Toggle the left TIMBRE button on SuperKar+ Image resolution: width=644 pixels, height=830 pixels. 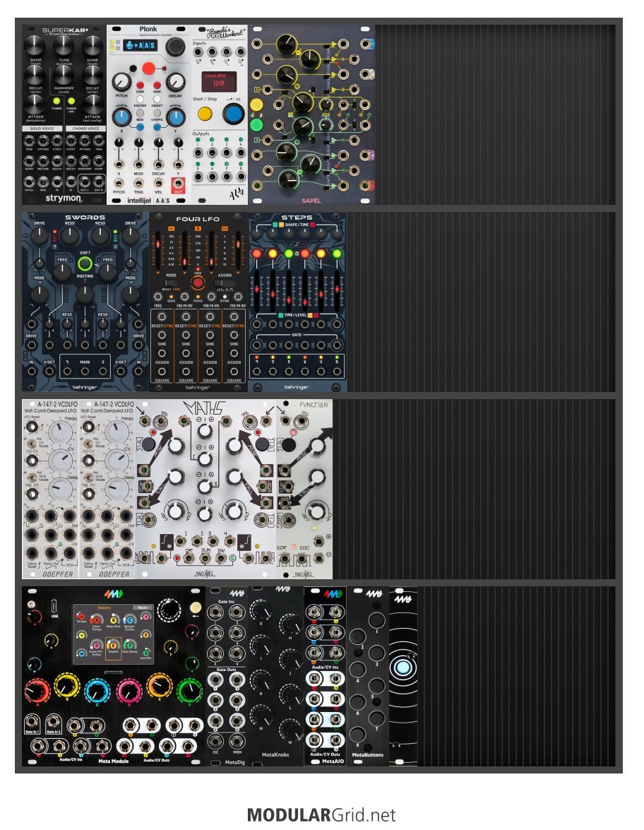pyautogui.click(x=56, y=101)
